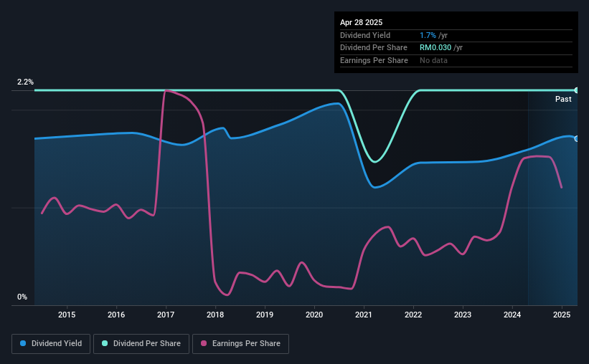Image resolution: width=589 pixels, height=364 pixels.
Task: Click the 2021 x-axis label
Action: [x=364, y=315]
